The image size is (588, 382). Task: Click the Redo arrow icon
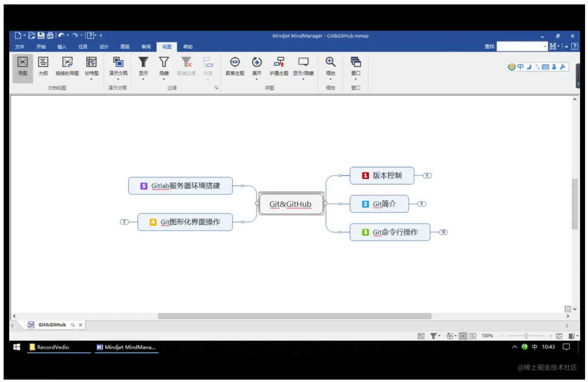pyautogui.click(x=75, y=36)
